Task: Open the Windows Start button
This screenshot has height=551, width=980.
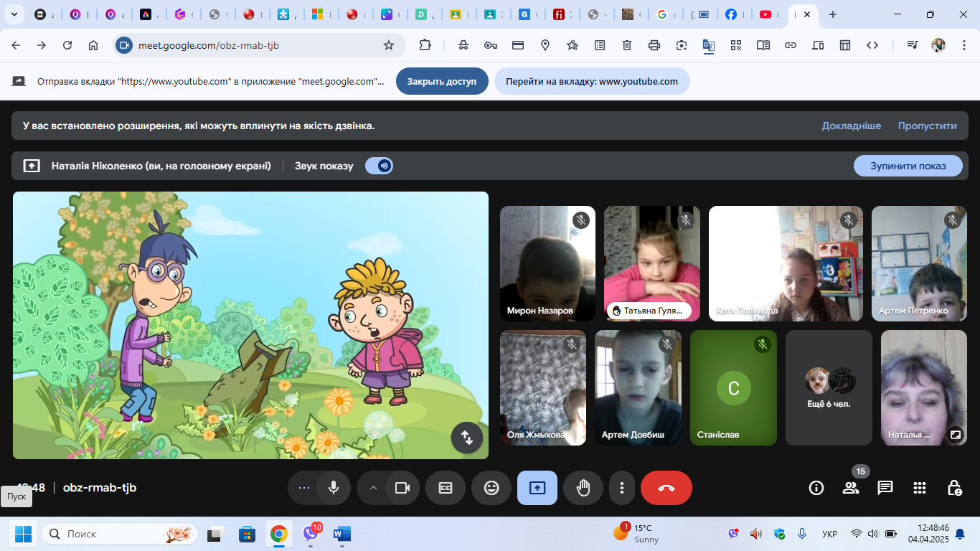Action: point(23,534)
